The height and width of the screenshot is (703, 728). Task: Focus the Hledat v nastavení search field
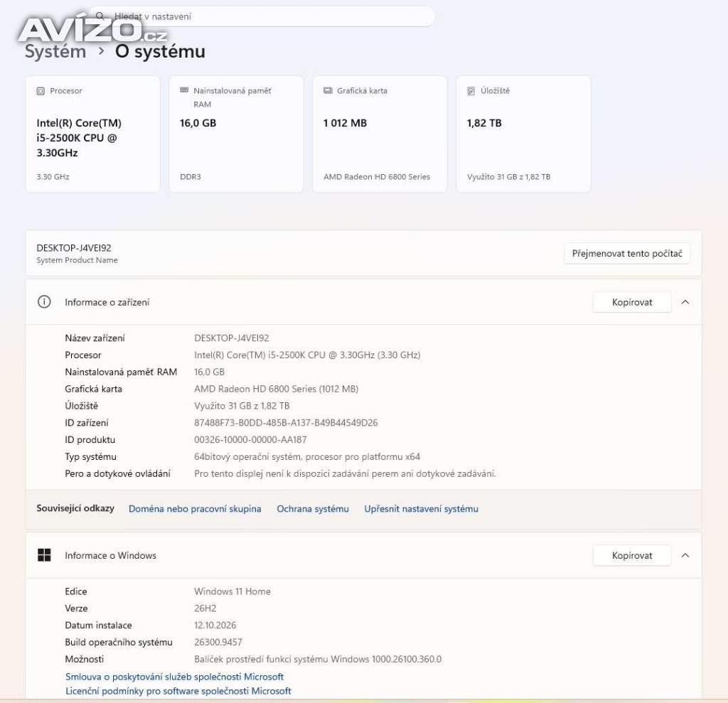pos(262,16)
